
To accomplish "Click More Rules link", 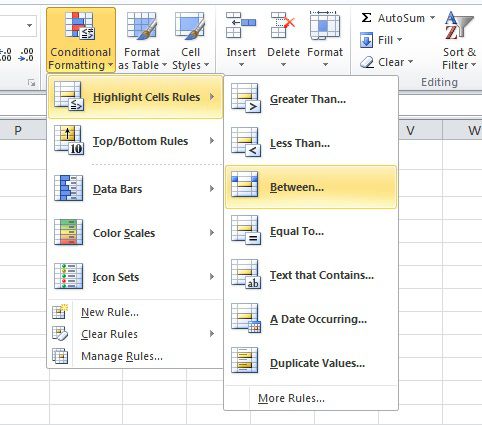I will coord(291,398).
